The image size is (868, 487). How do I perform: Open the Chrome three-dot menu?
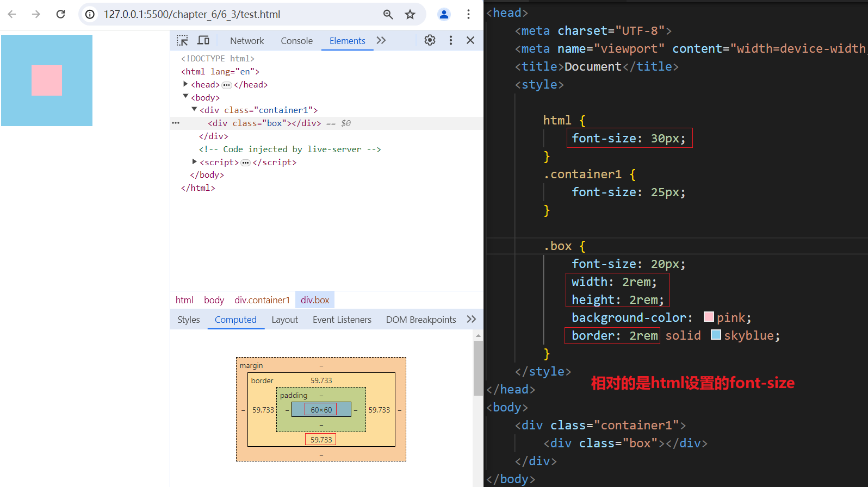click(x=468, y=14)
